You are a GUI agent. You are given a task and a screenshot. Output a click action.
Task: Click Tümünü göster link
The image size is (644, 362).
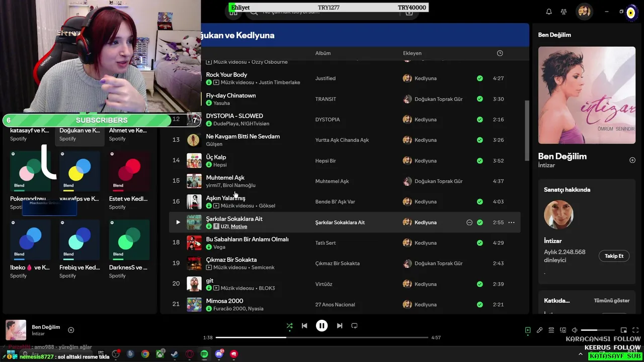(611, 301)
